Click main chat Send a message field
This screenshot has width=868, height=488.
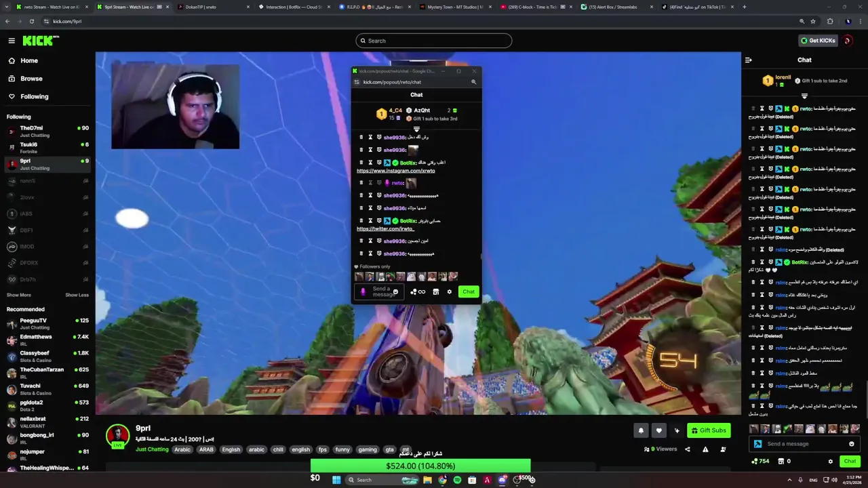tap(804, 444)
